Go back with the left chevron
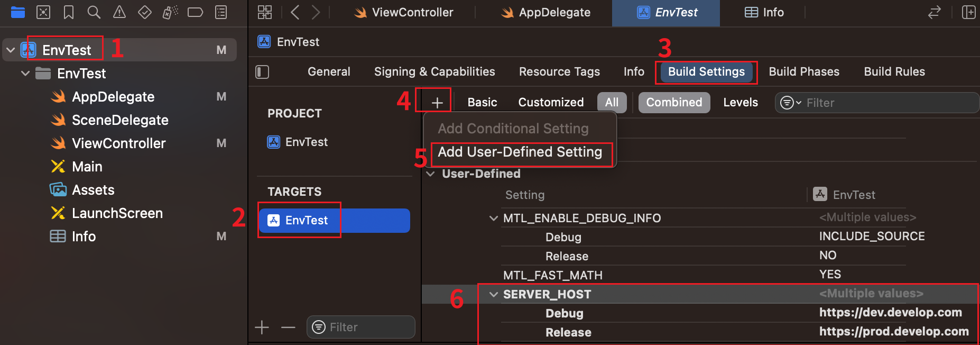Screen dimensions: 980x345 click(295, 12)
